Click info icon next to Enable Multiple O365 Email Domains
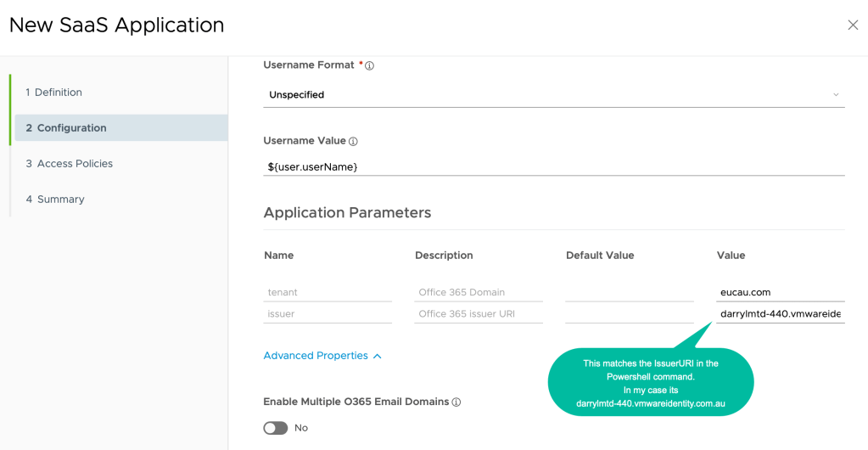 [456, 402]
